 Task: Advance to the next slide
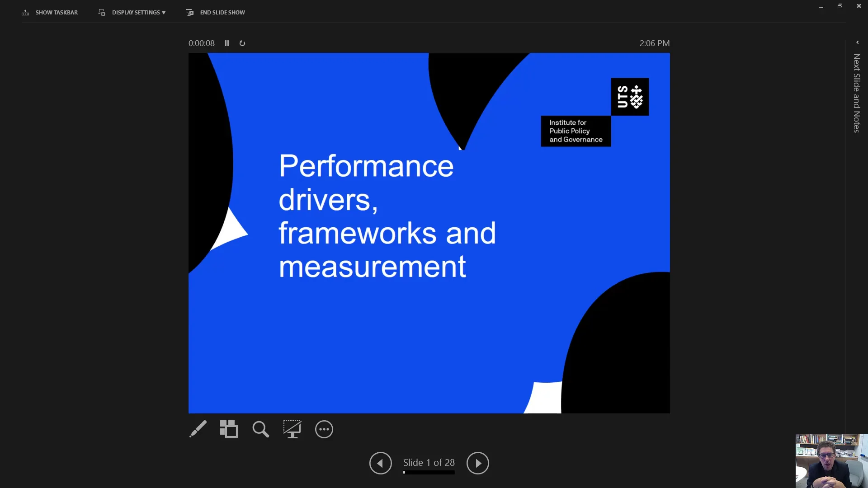pyautogui.click(x=478, y=463)
